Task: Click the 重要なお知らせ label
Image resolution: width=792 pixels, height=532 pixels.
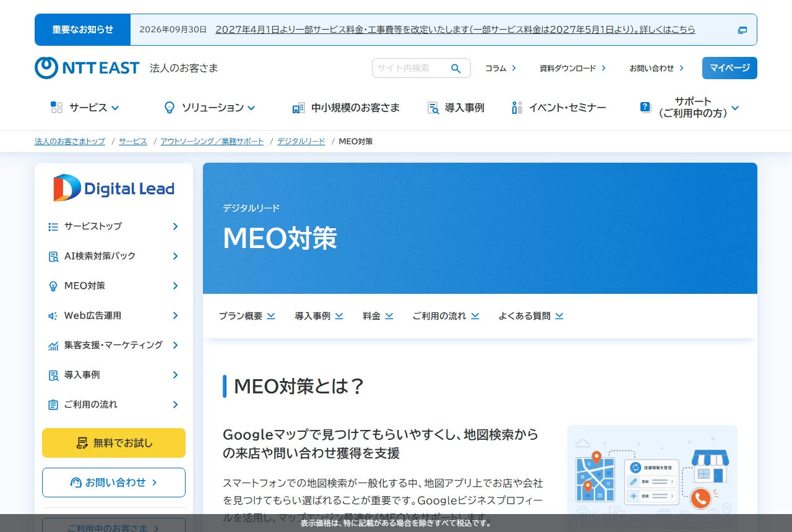Action: pos(83,30)
